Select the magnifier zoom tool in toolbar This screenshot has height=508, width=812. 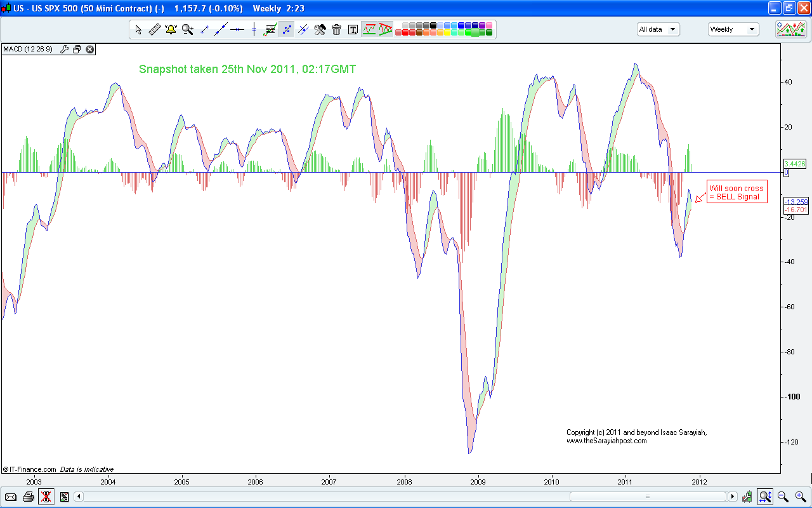pyautogui.click(x=187, y=29)
